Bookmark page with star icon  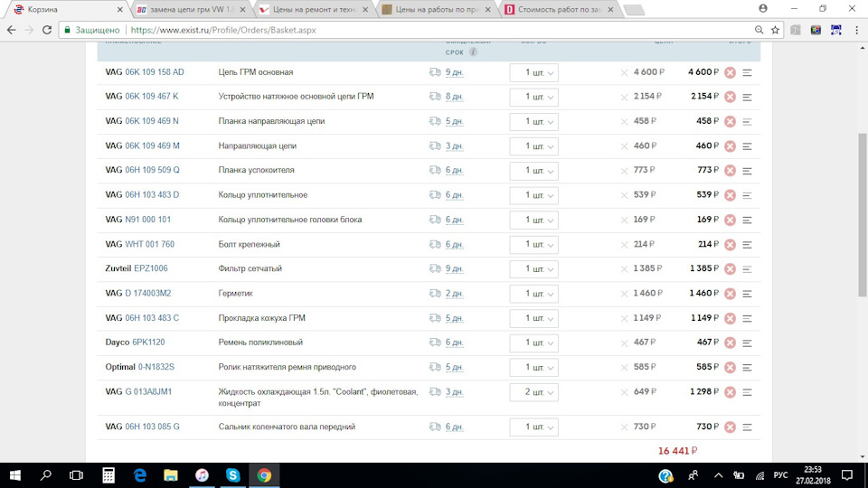point(775,30)
